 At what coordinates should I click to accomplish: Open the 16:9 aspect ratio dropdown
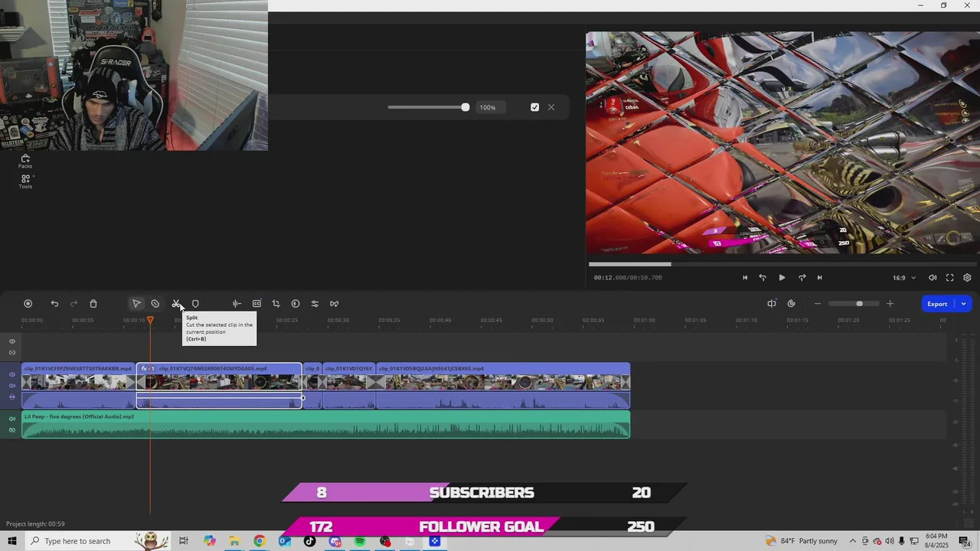point(903,278)
